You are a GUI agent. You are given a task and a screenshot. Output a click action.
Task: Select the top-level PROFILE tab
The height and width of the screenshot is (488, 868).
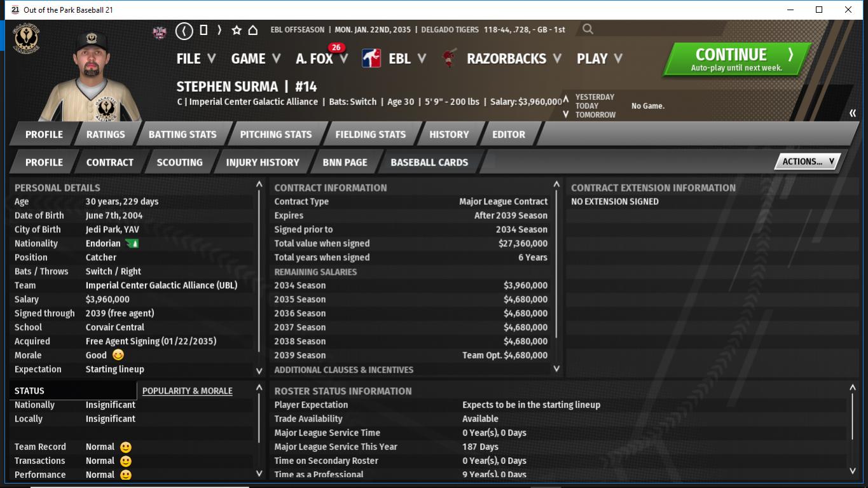click(44, 134)
